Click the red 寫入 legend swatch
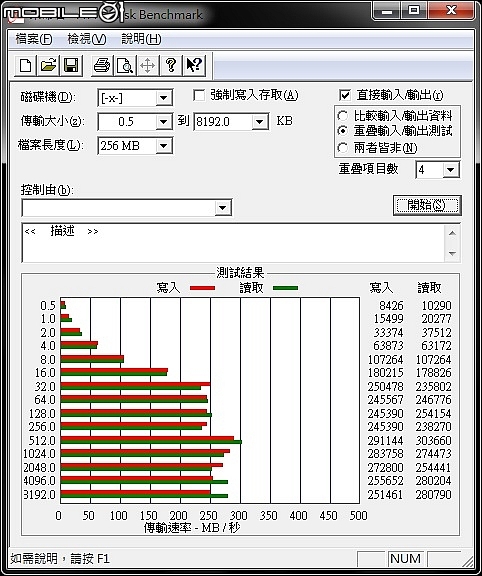The width and height of the screenshot is (482, 576). (202, 288)
